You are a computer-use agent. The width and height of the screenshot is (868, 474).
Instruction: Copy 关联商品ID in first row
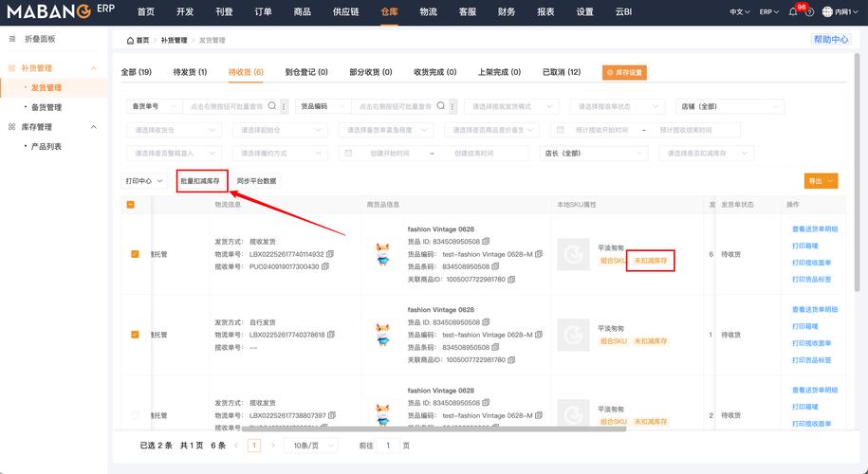[511, 280]
